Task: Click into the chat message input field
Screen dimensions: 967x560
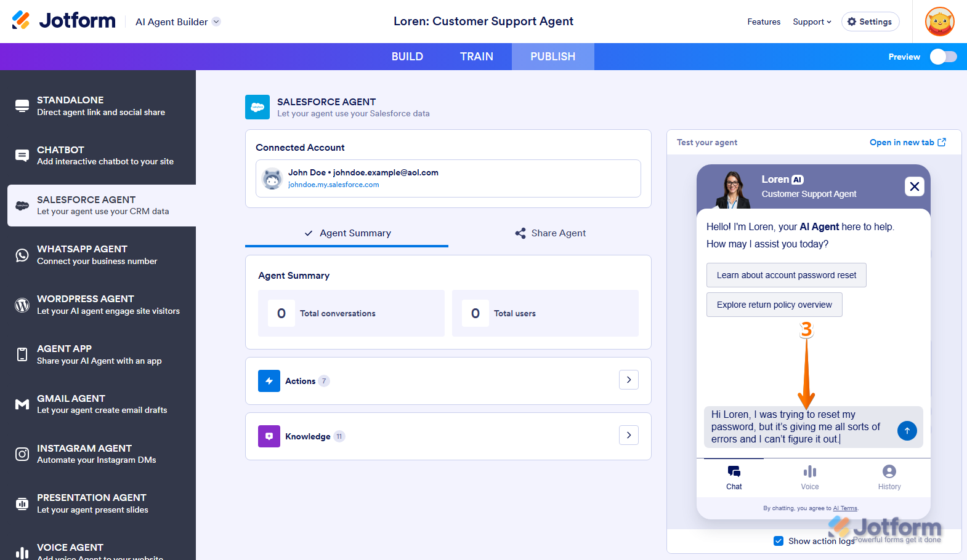Action: [798, 427]
